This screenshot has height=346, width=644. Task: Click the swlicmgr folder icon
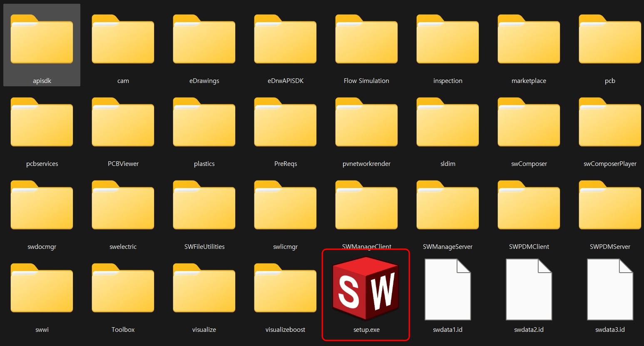click(285, 205)
